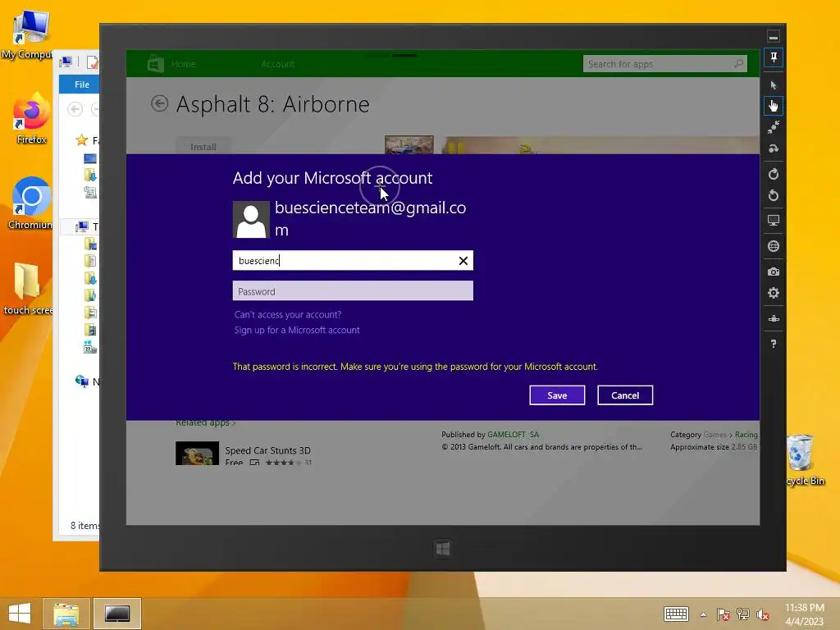Open File Explorer from taskbar
Screen dimensions: 840x630
(66, 614)
